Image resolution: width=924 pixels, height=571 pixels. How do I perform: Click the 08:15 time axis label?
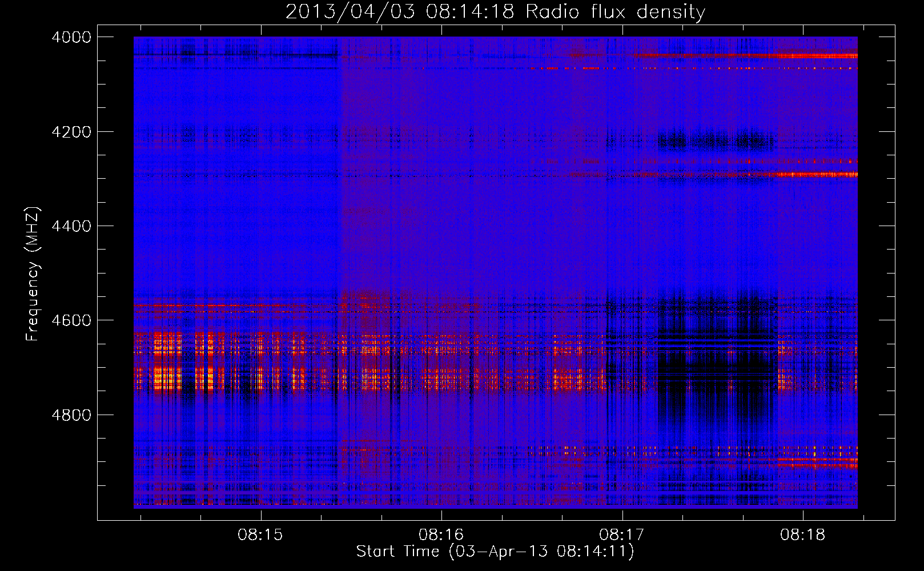(260, 535)
